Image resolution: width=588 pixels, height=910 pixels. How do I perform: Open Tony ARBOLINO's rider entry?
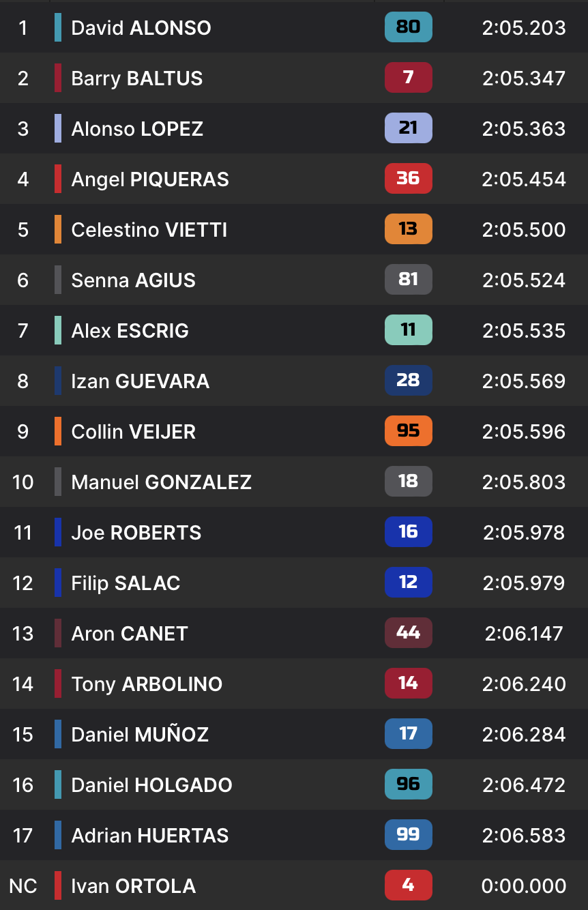click(147, 684)
